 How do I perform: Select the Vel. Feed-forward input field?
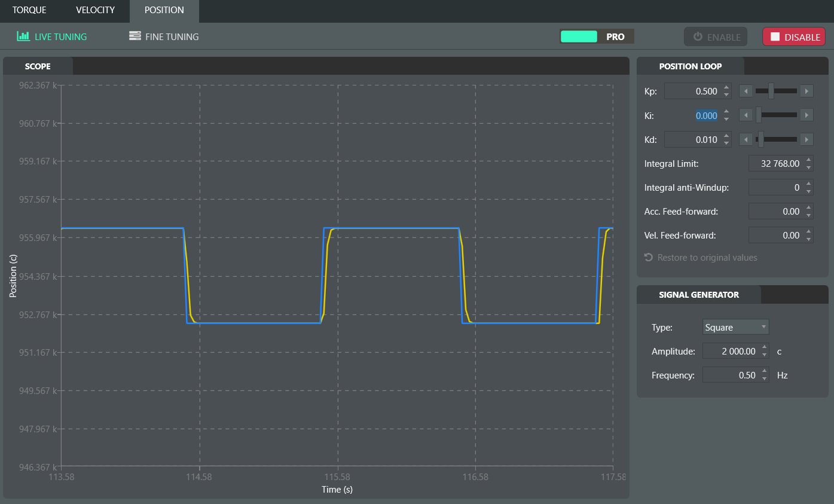pyautogui.click(x=775, y=236)
